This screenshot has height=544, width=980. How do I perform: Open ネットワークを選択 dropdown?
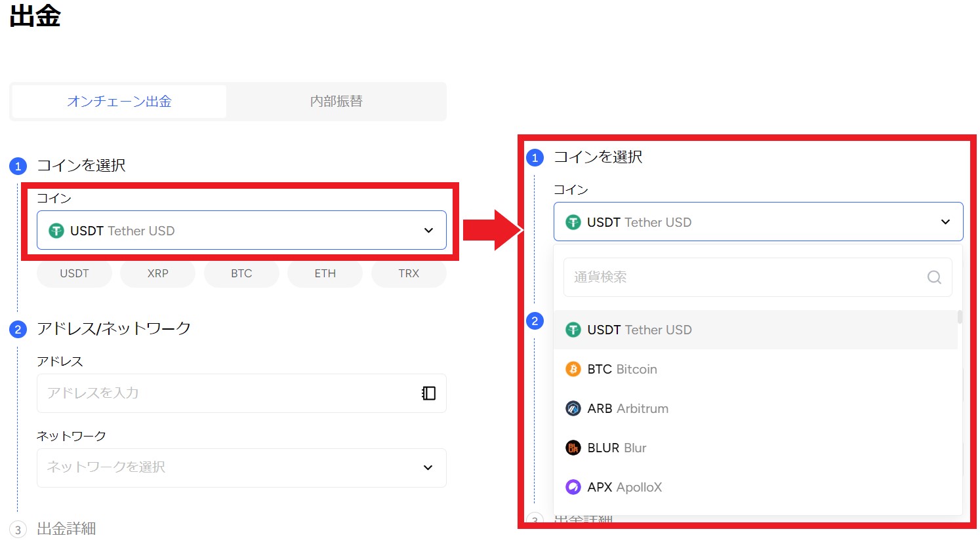click(x=241, y=468)
